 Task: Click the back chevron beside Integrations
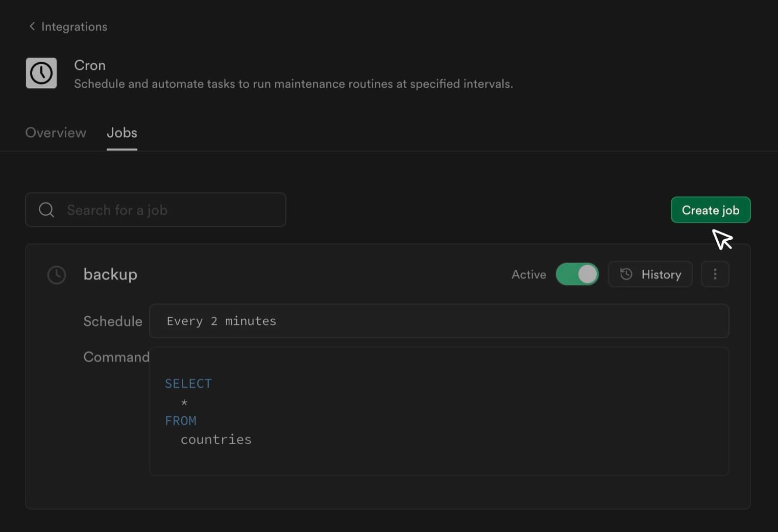pos(32,26)
